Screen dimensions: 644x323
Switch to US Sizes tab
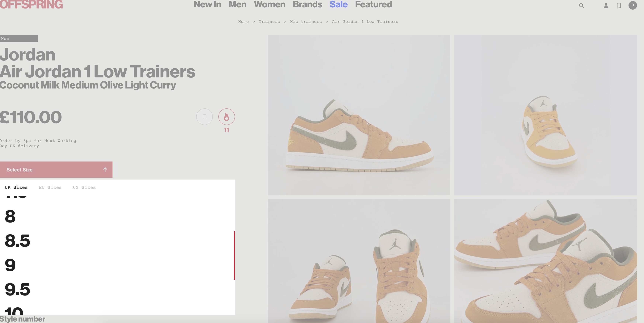point(84,187)
